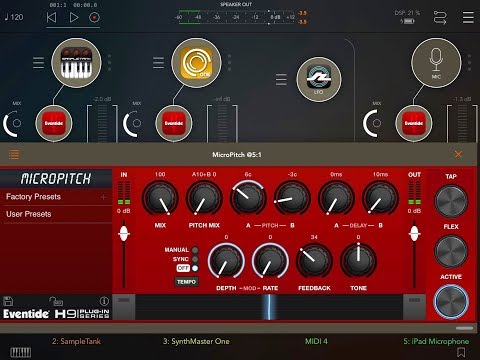Save preset with floppy disk icon
Viewport: 480px width, 360px height.
(x=8, y=301)
